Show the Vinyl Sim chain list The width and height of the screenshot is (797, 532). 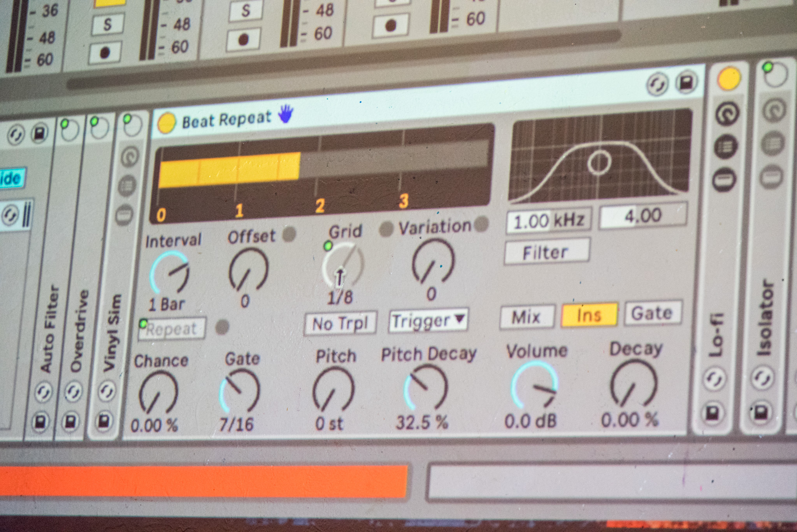[127, 185]
